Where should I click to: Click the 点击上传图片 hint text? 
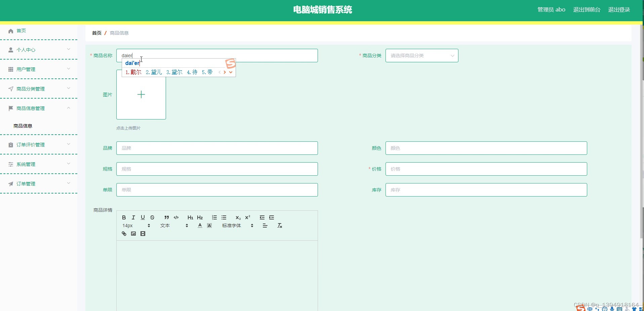128,128
